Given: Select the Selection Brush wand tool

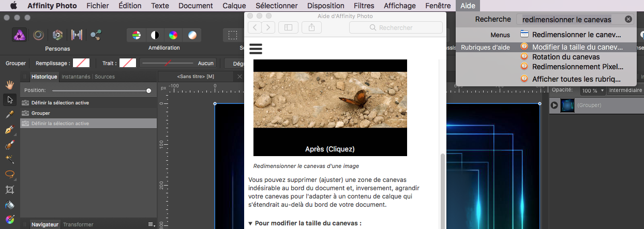Looking at the screenshot, I should (9, 159).
